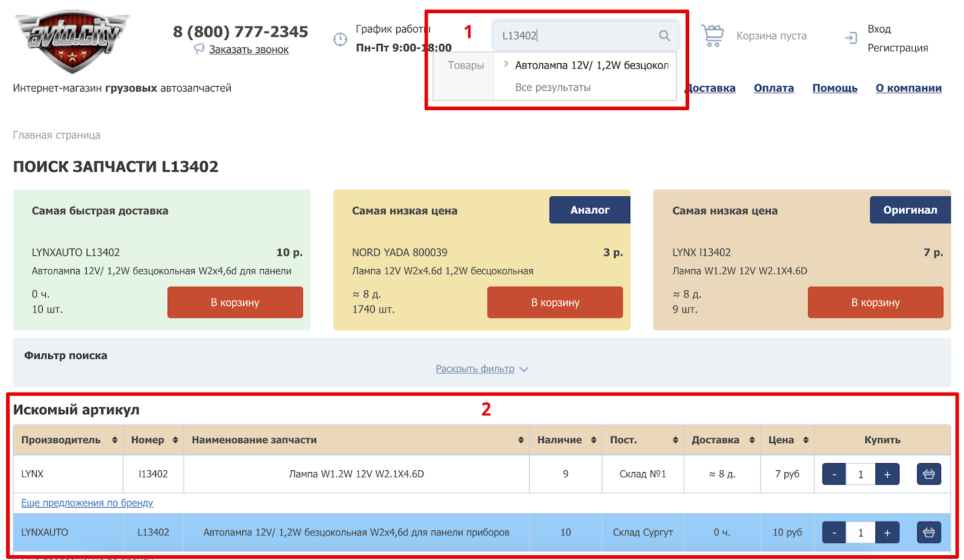Click Еще предложения по бренду under LYNX
Viewport: 964px width, 560px height.
click(87, 503)
